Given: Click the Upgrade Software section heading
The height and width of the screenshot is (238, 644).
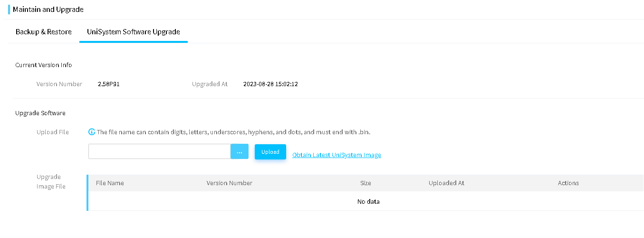Looking at the screenshot, I should [x=40, y=113].
